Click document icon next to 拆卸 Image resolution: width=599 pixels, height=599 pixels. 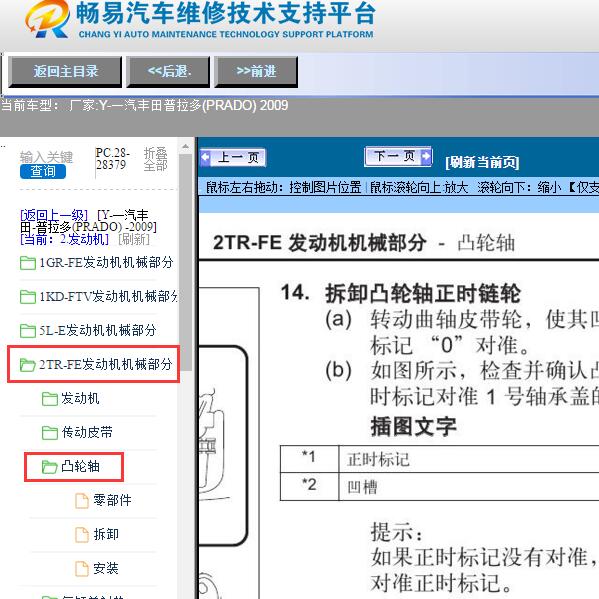tap(82, 535)
